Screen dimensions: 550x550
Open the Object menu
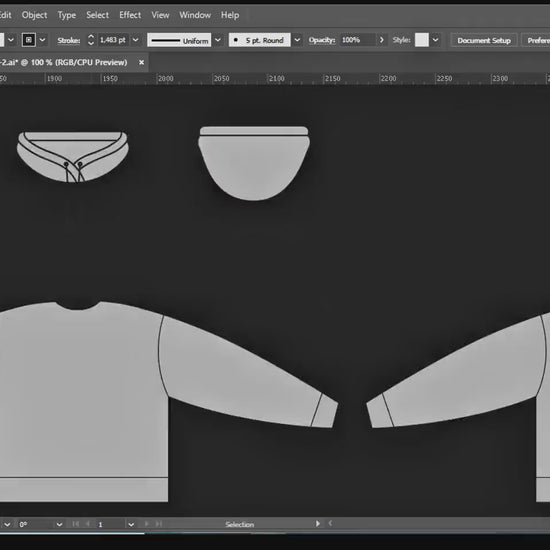[x=34, y=15]
